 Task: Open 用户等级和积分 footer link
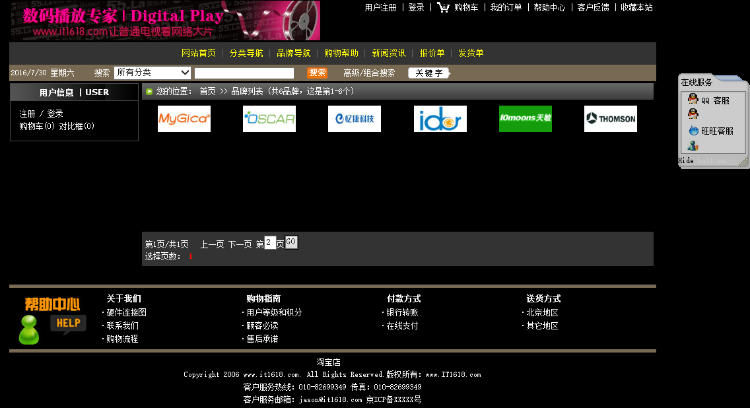(x=274, y=312)
